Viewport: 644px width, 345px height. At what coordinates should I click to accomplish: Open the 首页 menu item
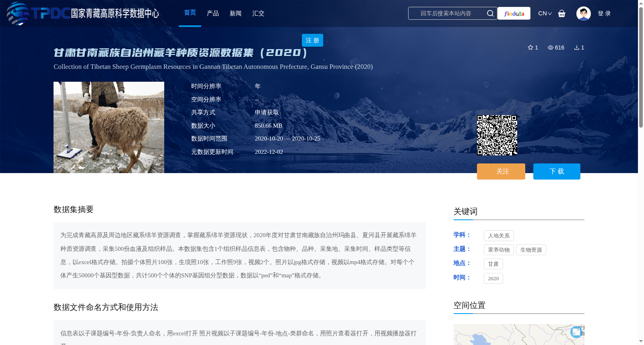(190, 13)
